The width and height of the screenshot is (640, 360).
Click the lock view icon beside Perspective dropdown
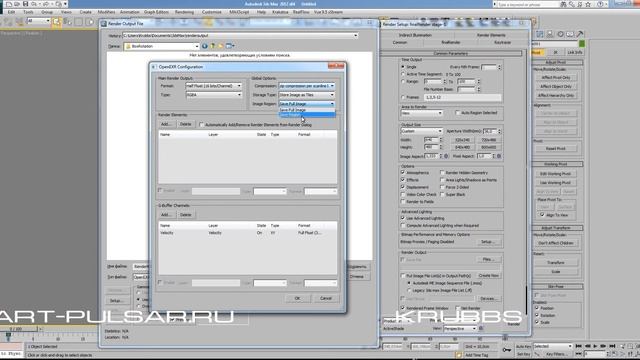point(481,328)
